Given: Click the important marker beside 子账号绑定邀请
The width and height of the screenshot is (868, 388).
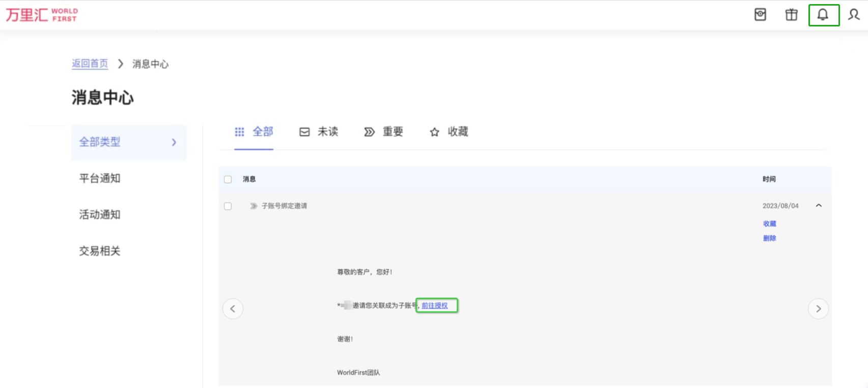Looking at the screenshot, I should coord(254,206).
